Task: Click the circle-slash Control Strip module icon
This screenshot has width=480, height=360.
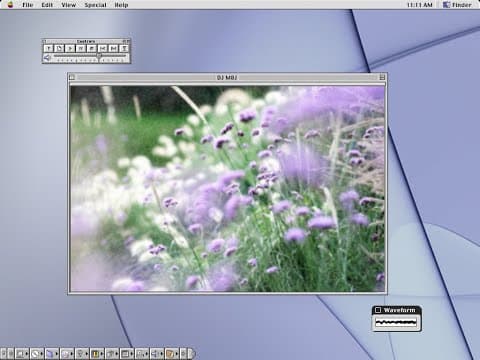Action: (x=35, y=353)
